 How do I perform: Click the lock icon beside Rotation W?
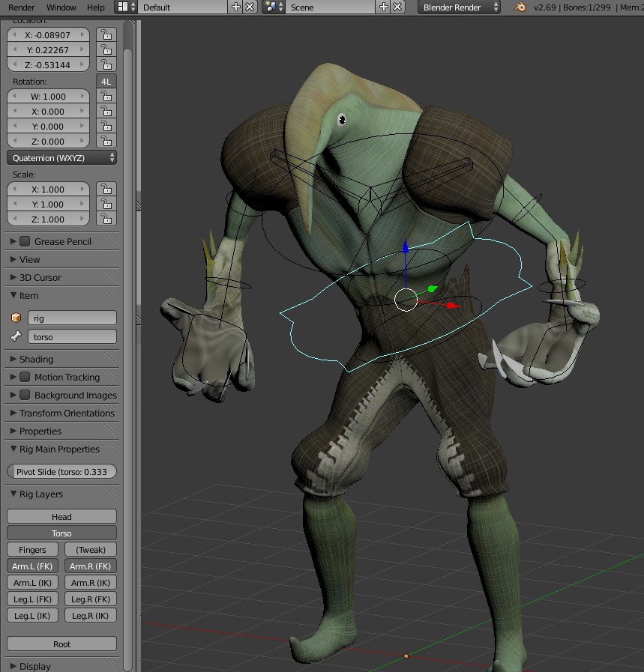106,96
